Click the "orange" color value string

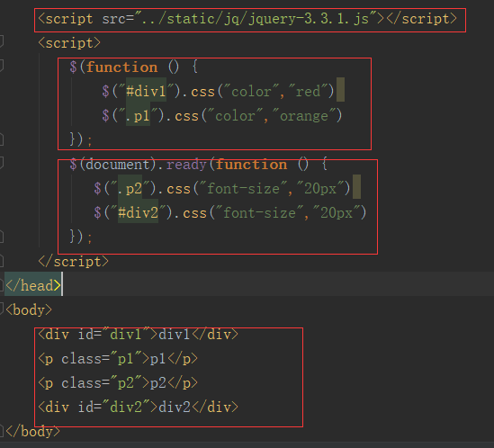(304, 116)
